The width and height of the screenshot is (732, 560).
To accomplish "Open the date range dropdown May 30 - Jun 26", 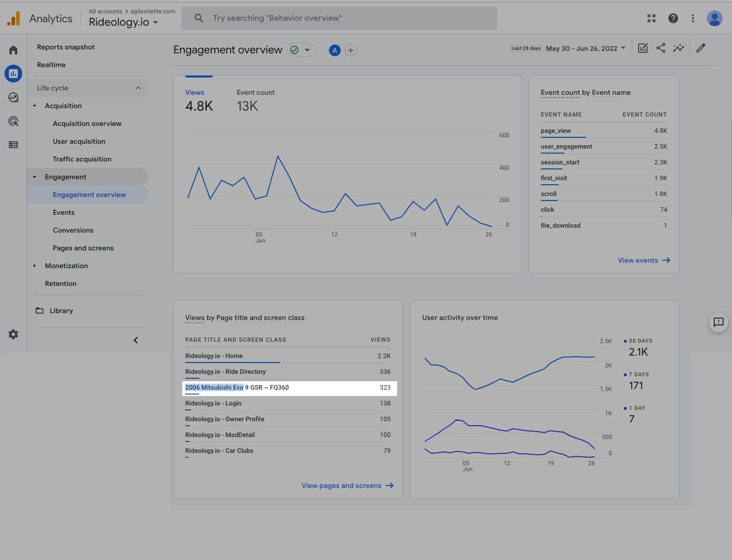I will [586, 48].
